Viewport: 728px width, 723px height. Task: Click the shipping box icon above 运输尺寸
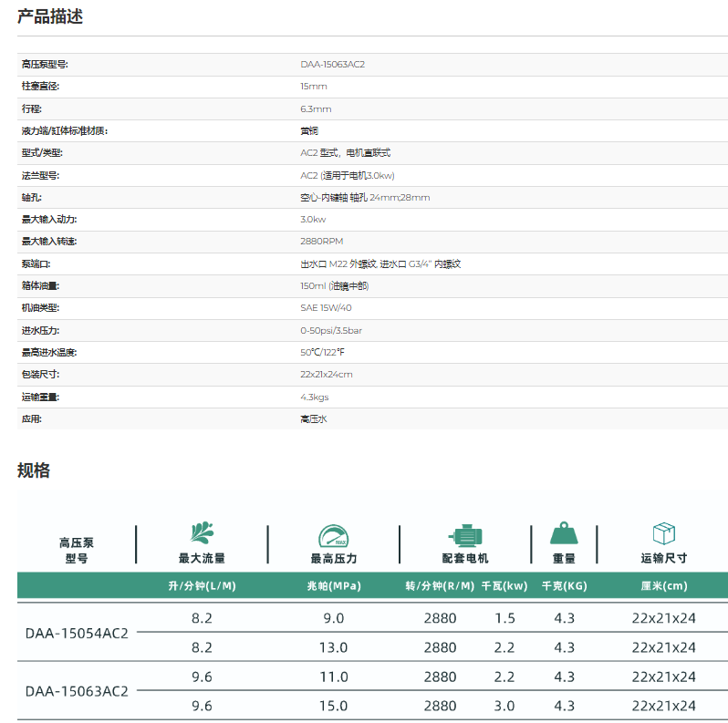[663, 533]
